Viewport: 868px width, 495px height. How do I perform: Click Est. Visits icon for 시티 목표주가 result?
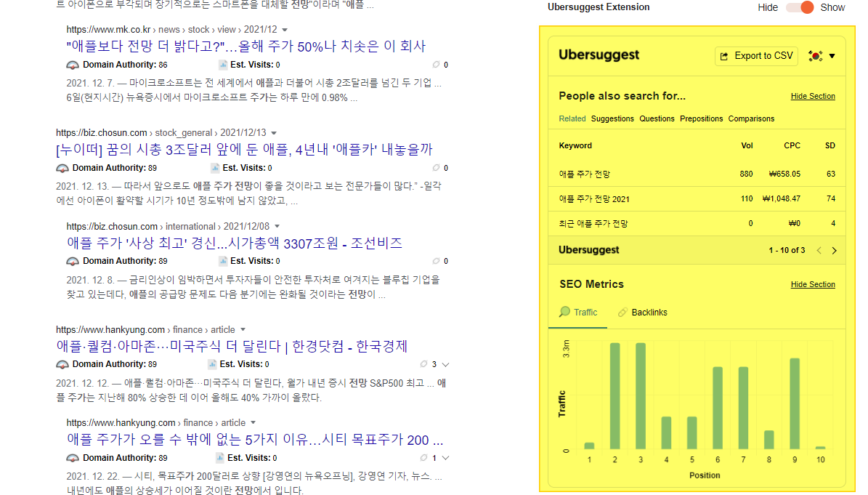click(220, 458)
